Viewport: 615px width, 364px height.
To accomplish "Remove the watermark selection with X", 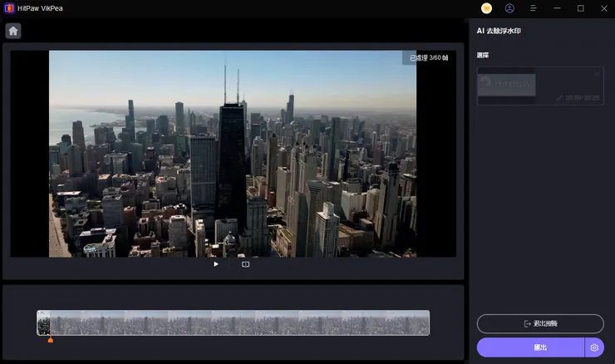I will click(597, 73).
